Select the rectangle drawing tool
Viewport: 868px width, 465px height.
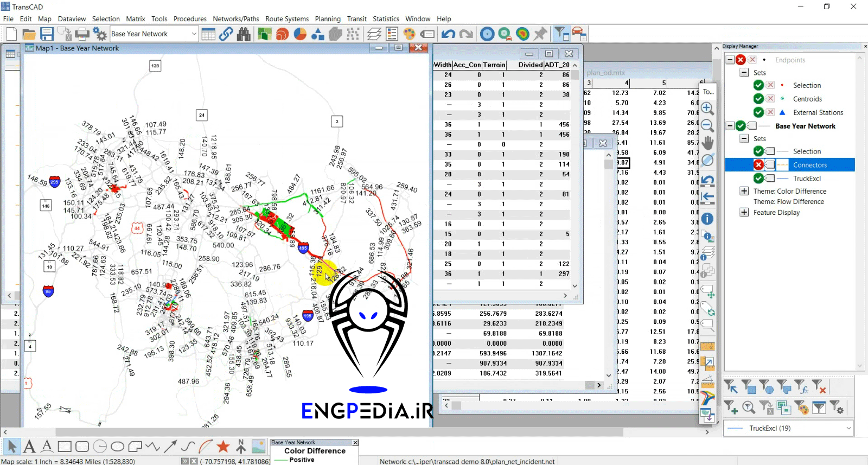click(x=65, y=447)
